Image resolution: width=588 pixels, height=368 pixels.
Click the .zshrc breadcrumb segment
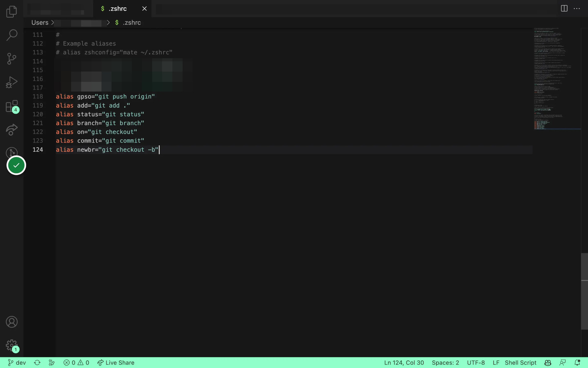point(128,23)
